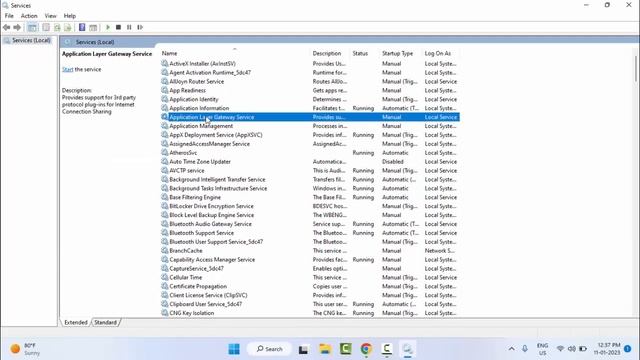Click the Export List toolbar icon
The height and width of the screenshot is (360, 640).
pyautogui.click(x=68, y=27)
